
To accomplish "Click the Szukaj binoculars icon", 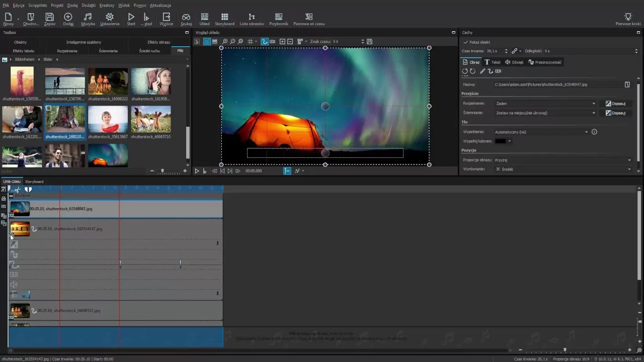I will tap(186, 17).
